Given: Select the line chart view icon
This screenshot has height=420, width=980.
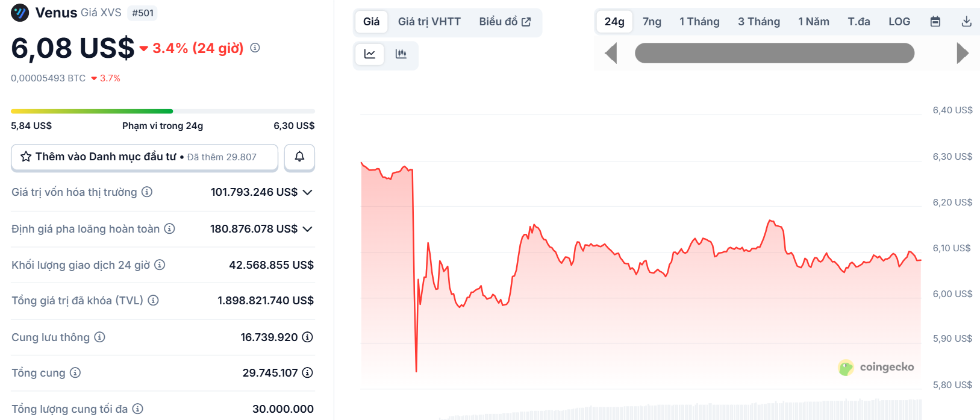Looking at the screenshot, I should [369, 54].
